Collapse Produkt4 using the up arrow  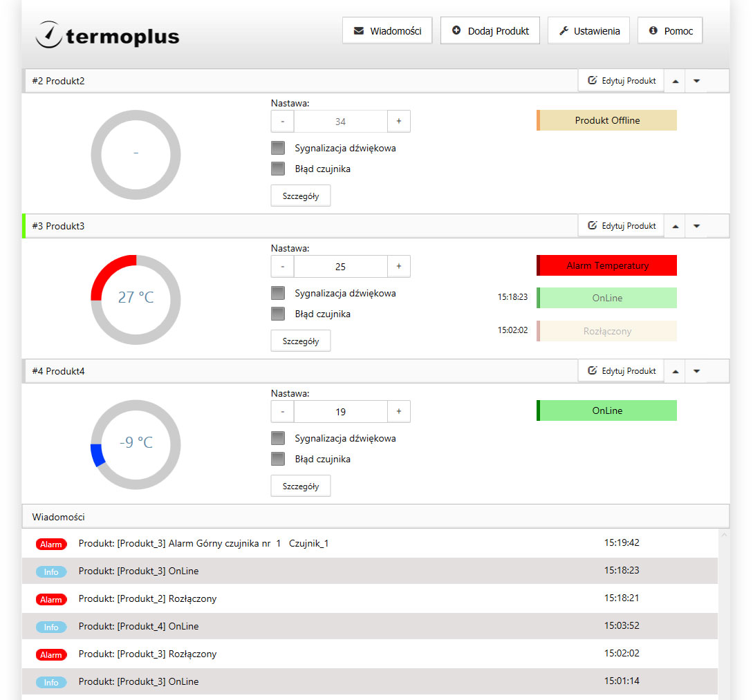[x=676, y=371]
